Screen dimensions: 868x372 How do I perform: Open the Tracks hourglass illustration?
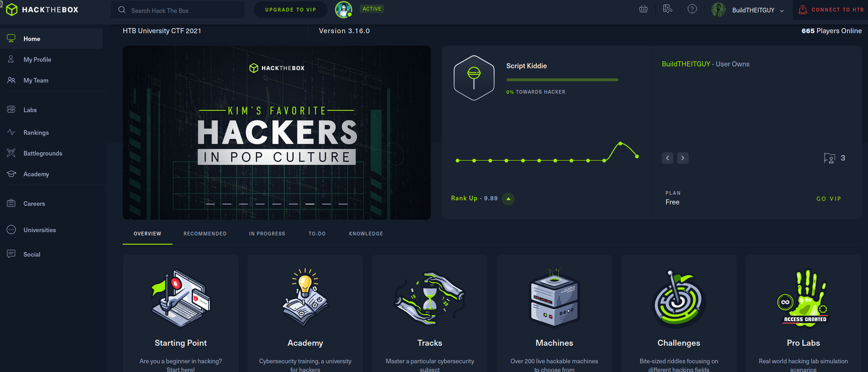(x=430, y=299)
